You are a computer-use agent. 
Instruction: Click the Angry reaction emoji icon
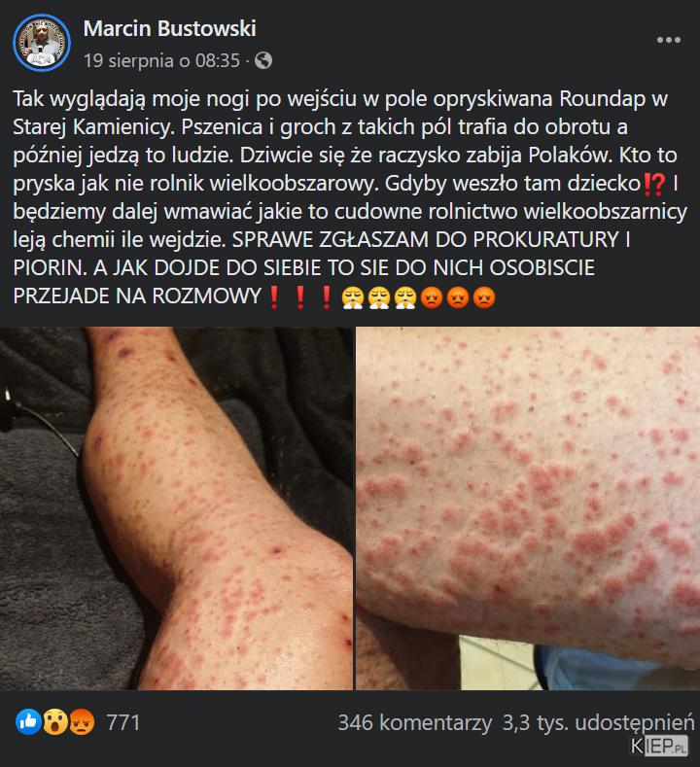tap(82, 722)
